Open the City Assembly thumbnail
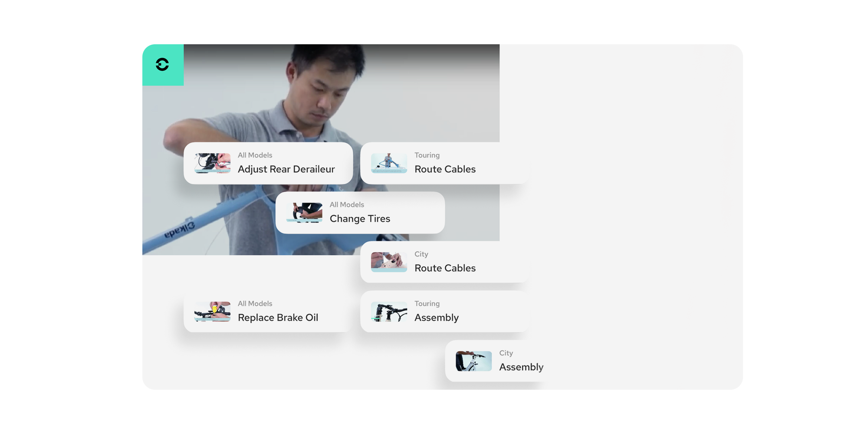868x434 pixels. tap(473, 361)
